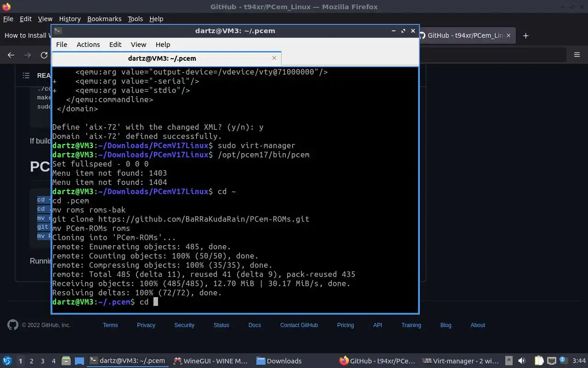Open the terminal File menu
The width and height of the screenshot is (588, 368).
pos(62,45)
